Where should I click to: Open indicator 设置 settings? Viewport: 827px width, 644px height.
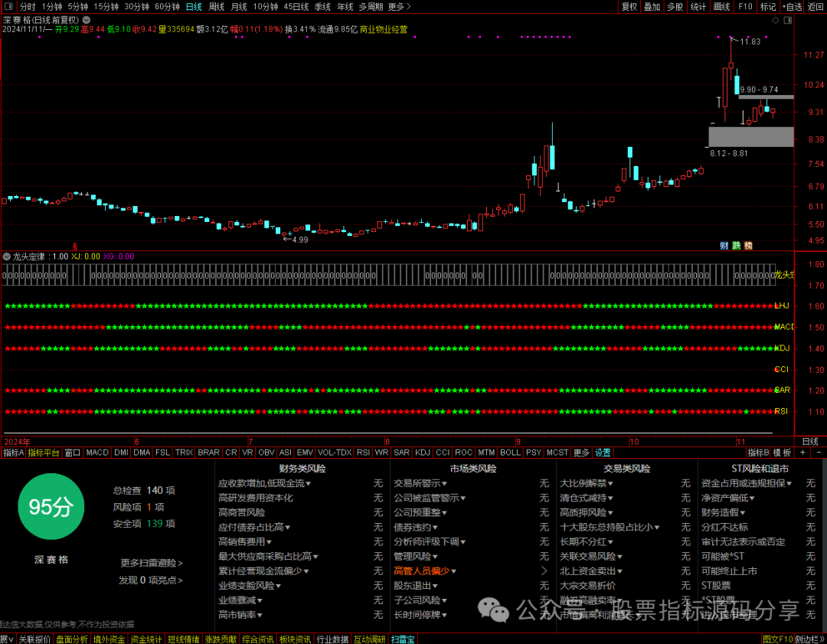pos(603,453)
